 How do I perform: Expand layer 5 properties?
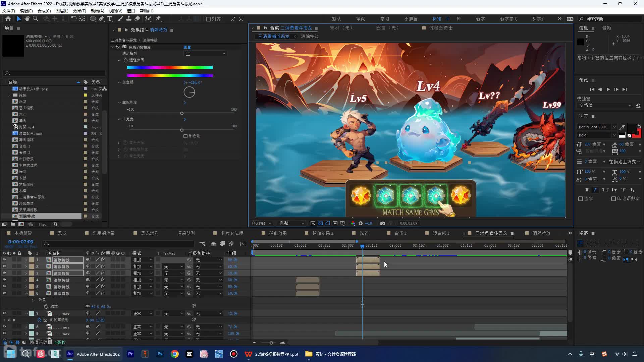click(x=26, y=287)
